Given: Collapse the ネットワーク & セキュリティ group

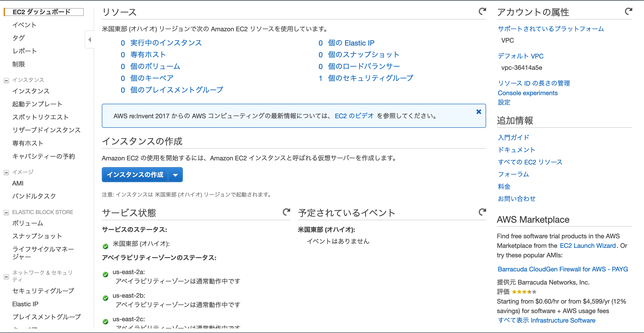Looking at the screenshot, I should [6, 277].
